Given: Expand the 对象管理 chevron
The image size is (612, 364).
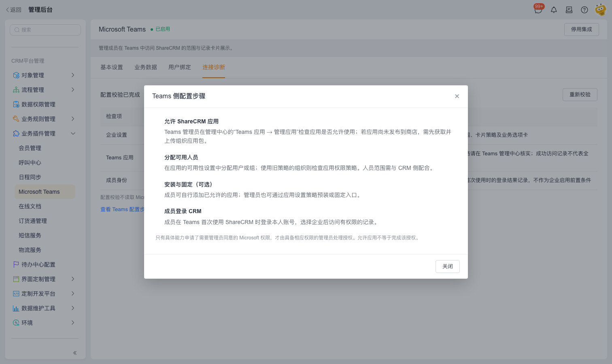Looking at the screenshot, I should [73, 75].
